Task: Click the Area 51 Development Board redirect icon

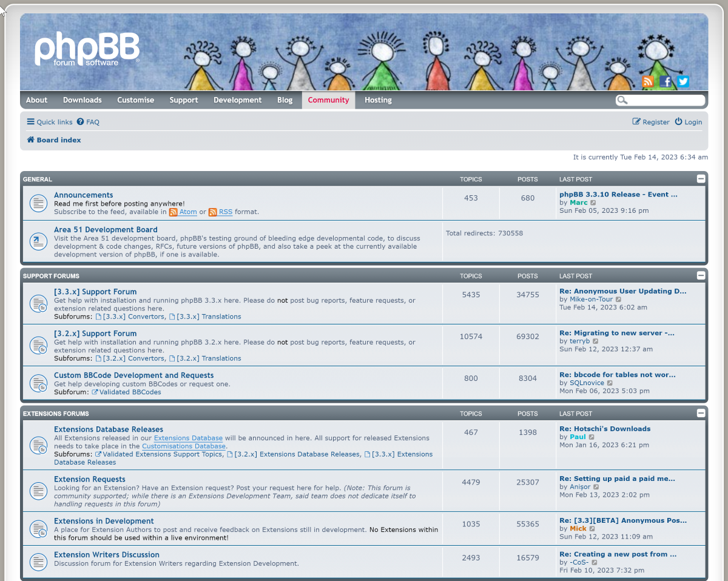Action: coord(39,241)
